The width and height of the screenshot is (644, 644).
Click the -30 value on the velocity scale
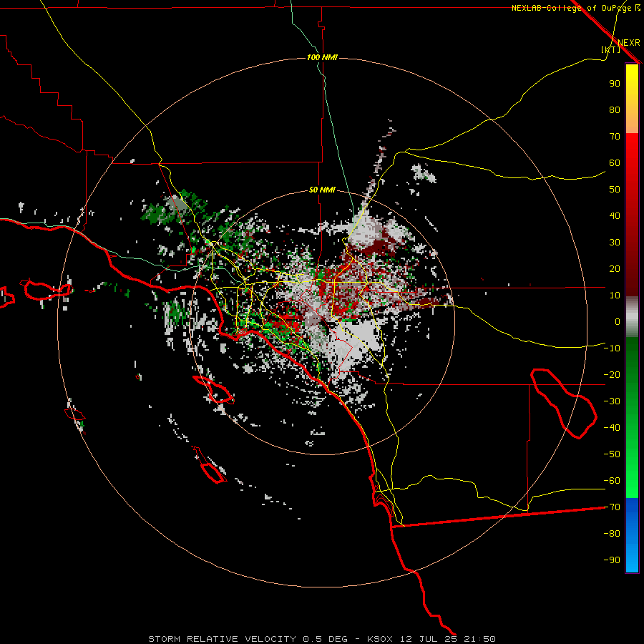click(612, 401)
